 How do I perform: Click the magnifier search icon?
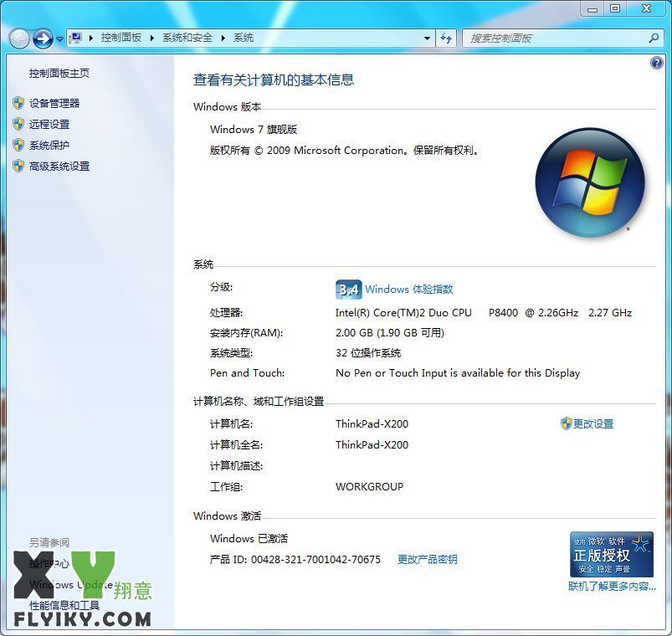pyautogui.click(x=654, y=38)
